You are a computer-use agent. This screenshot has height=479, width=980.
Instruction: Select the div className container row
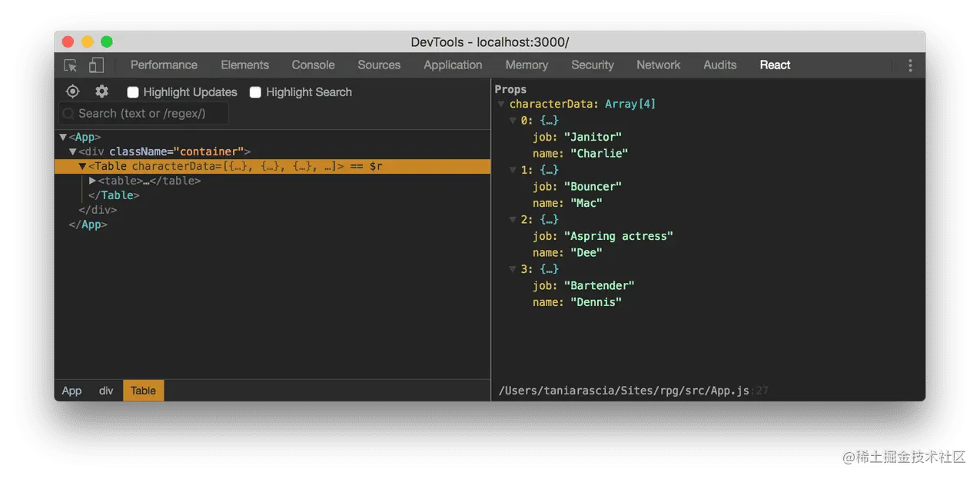pyautogui.click(x=272, y=152)
